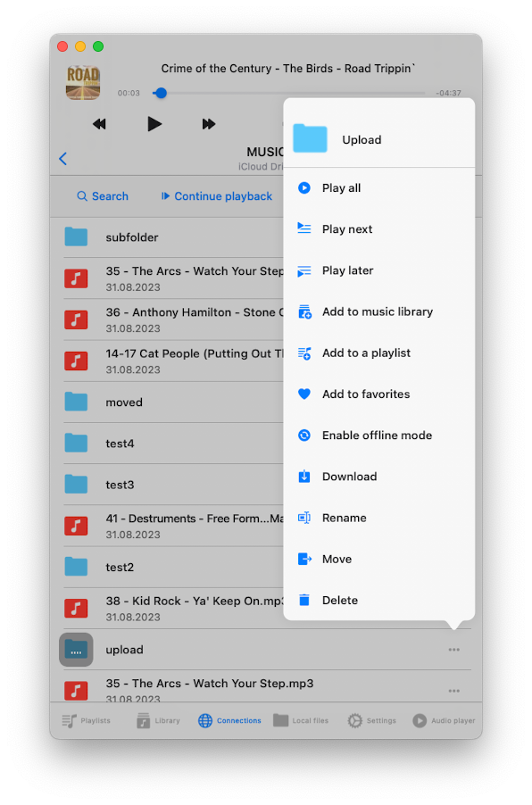Open more options for bottom Watch Your Step.mp3

pos(454,691)
